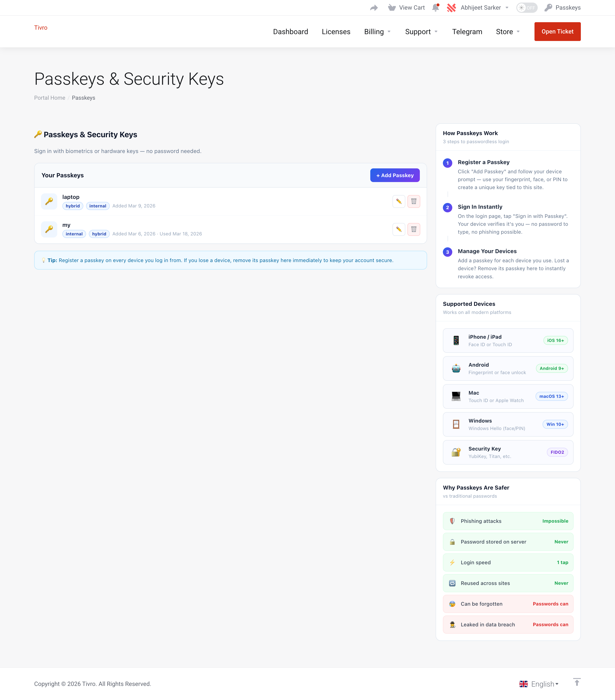The width and height of the screenshot is (615, 700).
Task: Toggle the dark mode OFF switch
Action: click(x=527, y=7)
